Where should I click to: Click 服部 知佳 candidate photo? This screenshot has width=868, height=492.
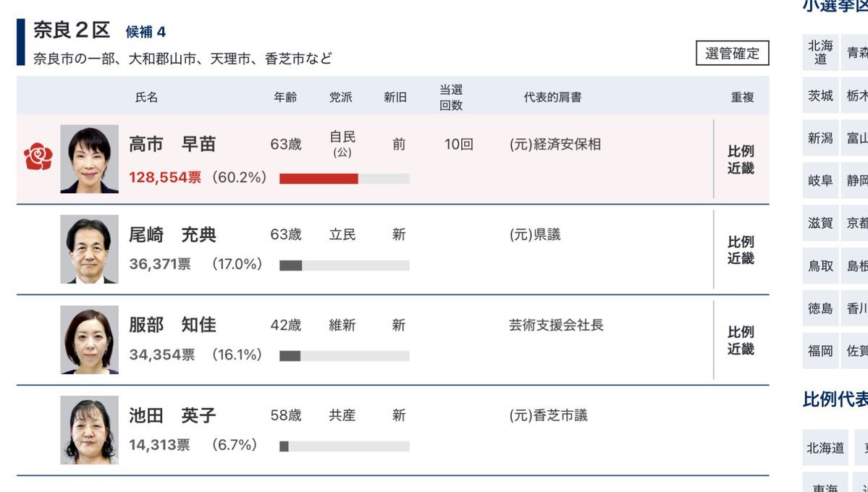pyautogui.click(x=89, y=340)
